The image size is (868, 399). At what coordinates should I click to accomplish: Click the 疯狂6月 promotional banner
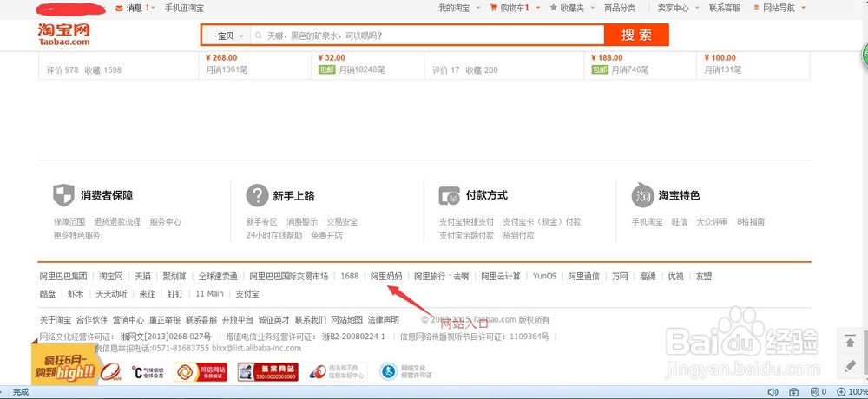(x=63, y=363)
